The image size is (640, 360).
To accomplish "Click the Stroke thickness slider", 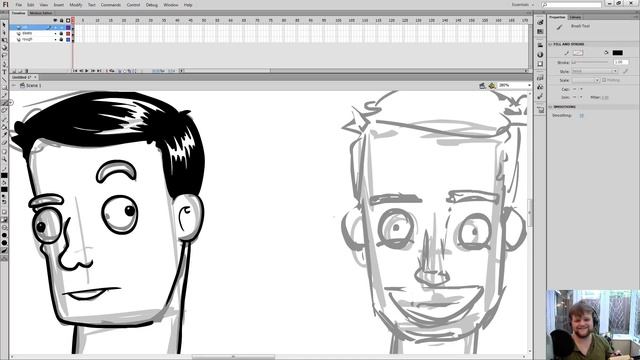I will pyautogui.click(x=590, y=62).
